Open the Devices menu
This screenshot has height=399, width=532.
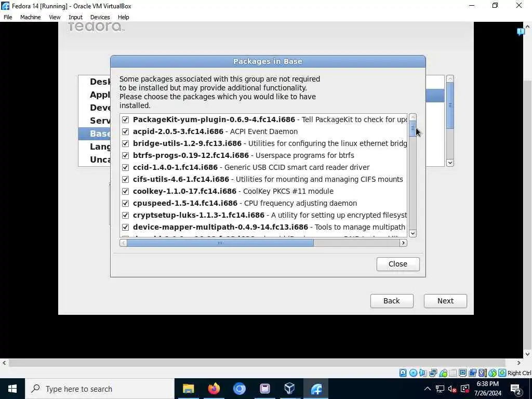coord(100,17)
